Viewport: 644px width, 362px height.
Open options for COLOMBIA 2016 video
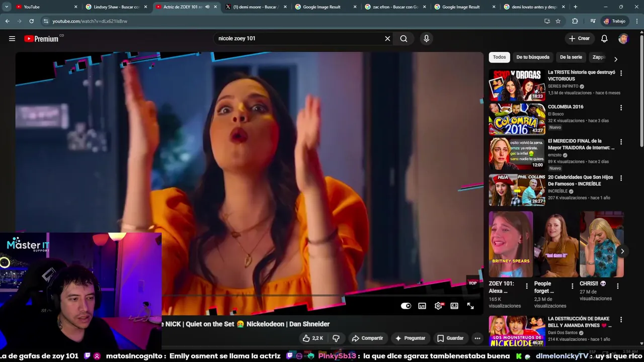click(x=621, y=108)
